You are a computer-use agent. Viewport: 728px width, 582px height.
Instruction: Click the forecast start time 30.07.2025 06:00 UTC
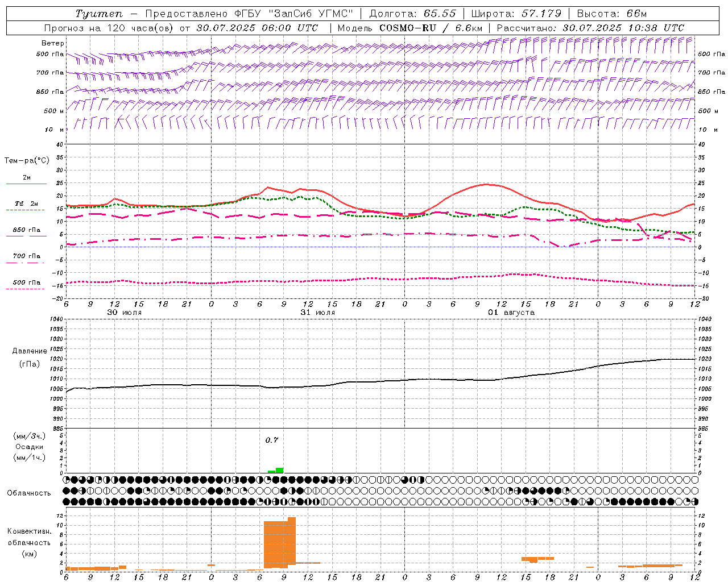coord(257,28)
